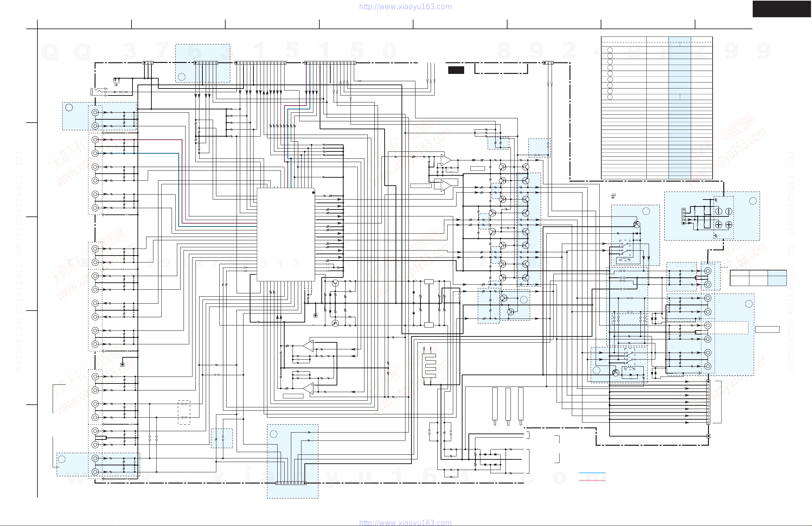
Task: Click the cyan legend line at bottom right
Action: 592,473
